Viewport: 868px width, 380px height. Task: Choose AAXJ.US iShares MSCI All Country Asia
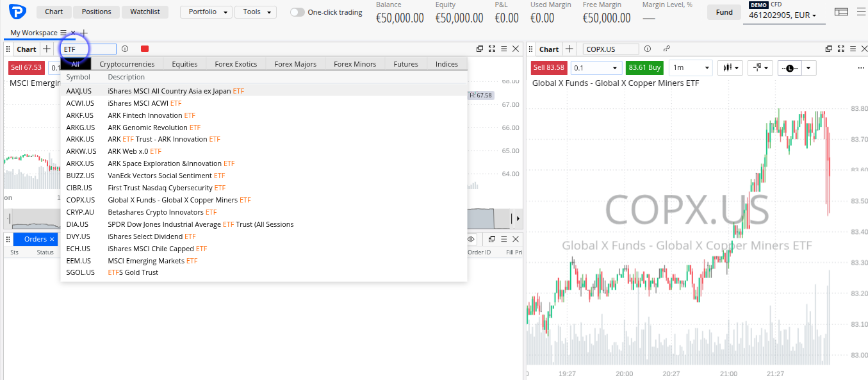tap(264, 91)
